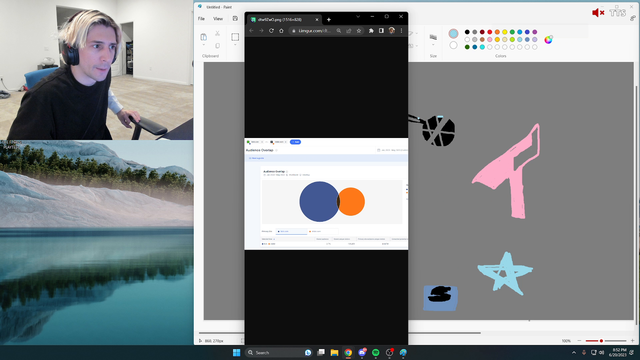Bookmark this page with the star icon

[359, 31]
